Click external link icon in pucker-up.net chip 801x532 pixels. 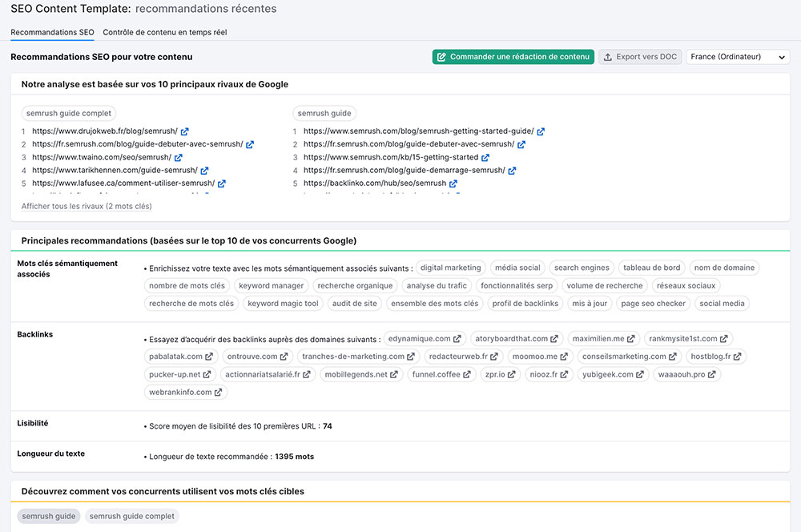207,375
